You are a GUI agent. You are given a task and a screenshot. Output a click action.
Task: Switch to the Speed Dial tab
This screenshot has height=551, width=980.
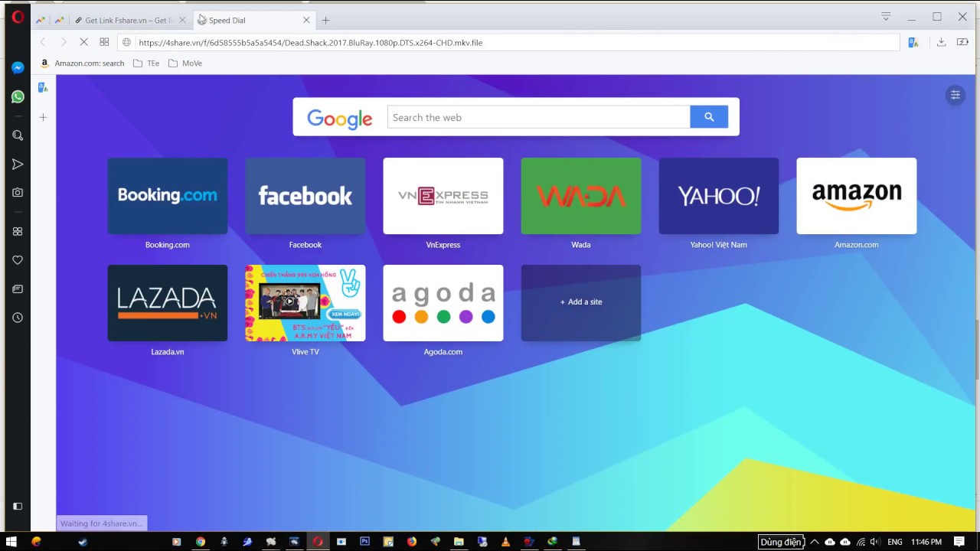tap(254, 21)
